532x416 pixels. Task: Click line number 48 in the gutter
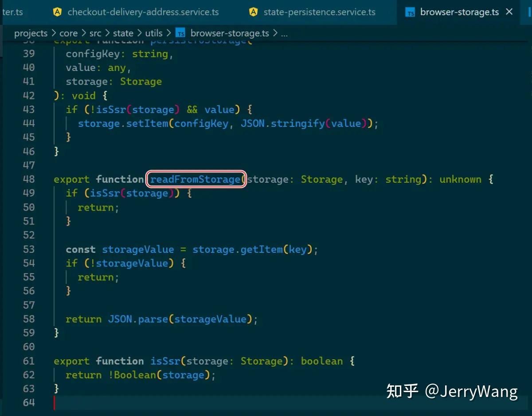coord(29,179)
